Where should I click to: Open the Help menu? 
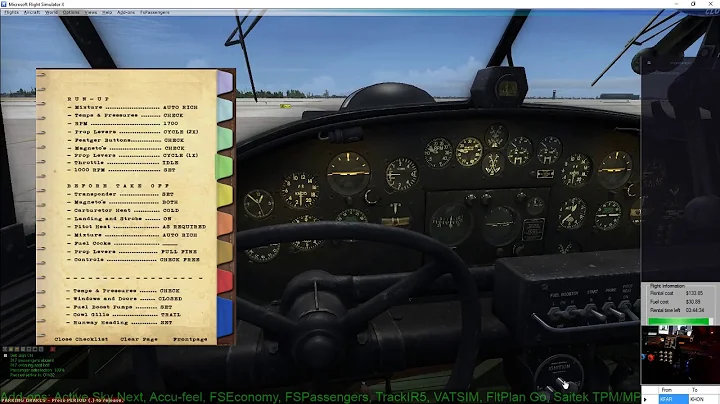pyautogui.click(x=107, y=12)
